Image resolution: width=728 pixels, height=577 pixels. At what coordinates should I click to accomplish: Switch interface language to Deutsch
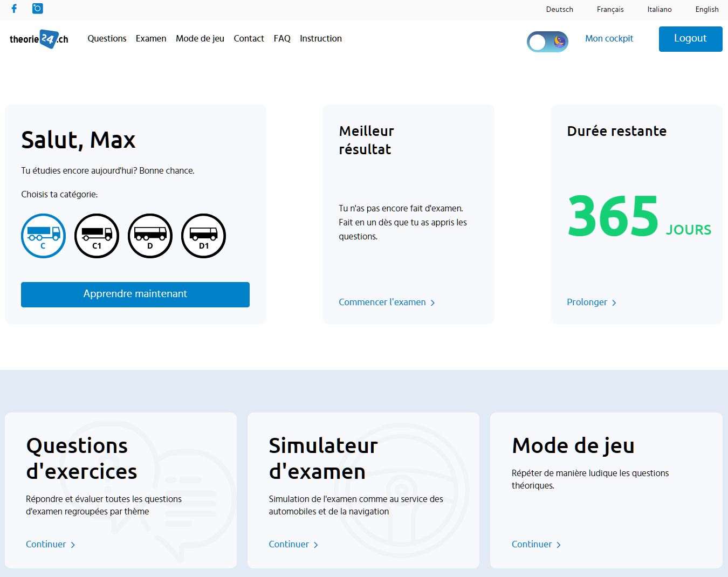(x=559, y=9)
